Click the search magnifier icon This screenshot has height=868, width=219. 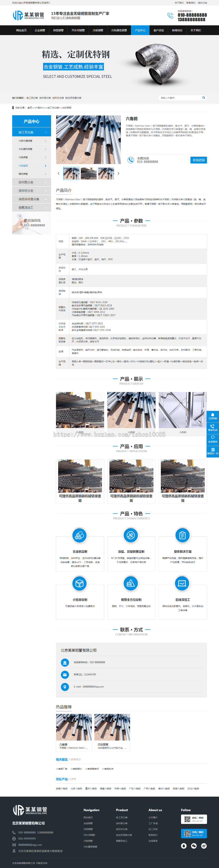203,98
